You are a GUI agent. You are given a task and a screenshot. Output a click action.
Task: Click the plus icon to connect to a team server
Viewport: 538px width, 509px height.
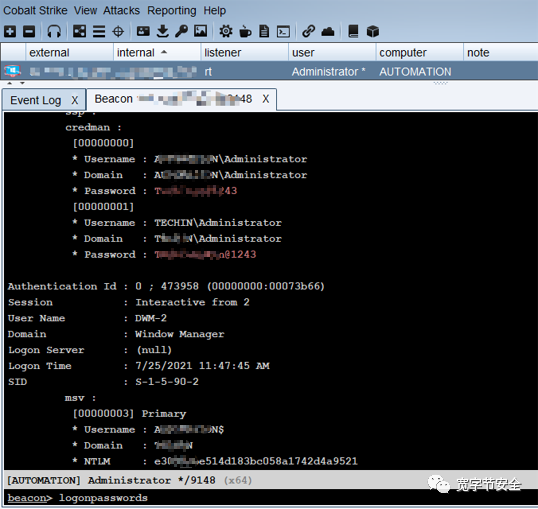pyautogui.click(x=10, y=32)
